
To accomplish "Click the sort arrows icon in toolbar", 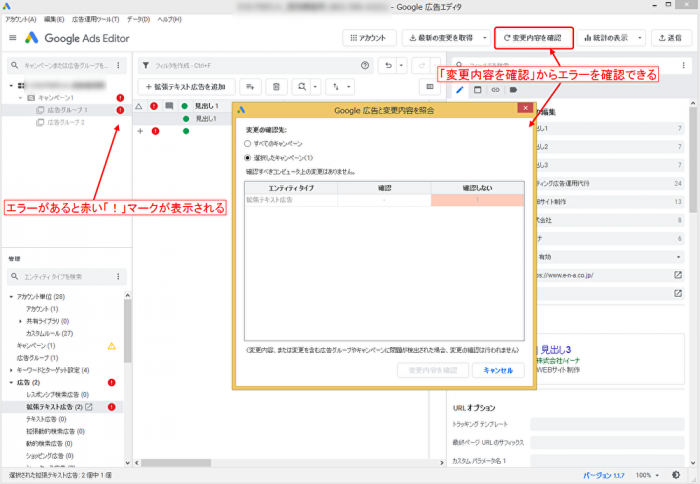I will click(336, 87).
